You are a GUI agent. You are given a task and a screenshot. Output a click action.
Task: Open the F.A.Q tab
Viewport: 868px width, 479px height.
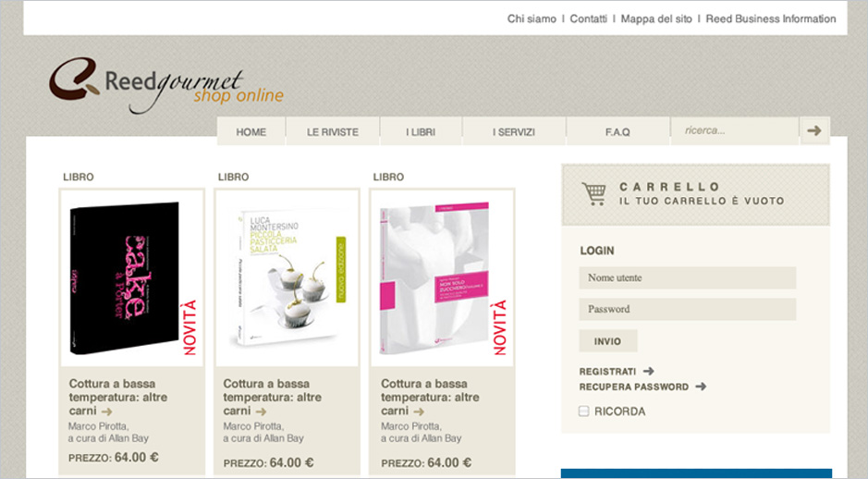617,131
